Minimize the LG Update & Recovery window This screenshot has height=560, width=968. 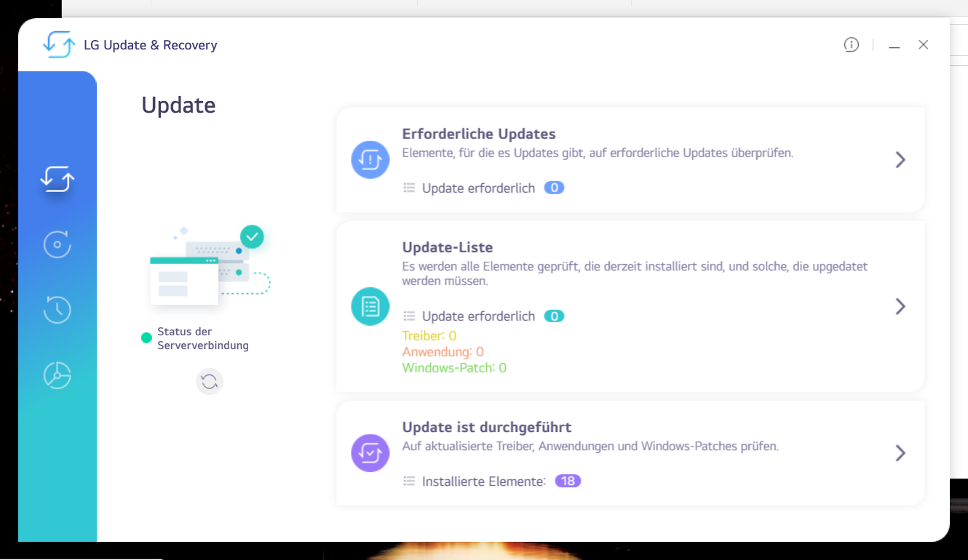tap(894, 46)
